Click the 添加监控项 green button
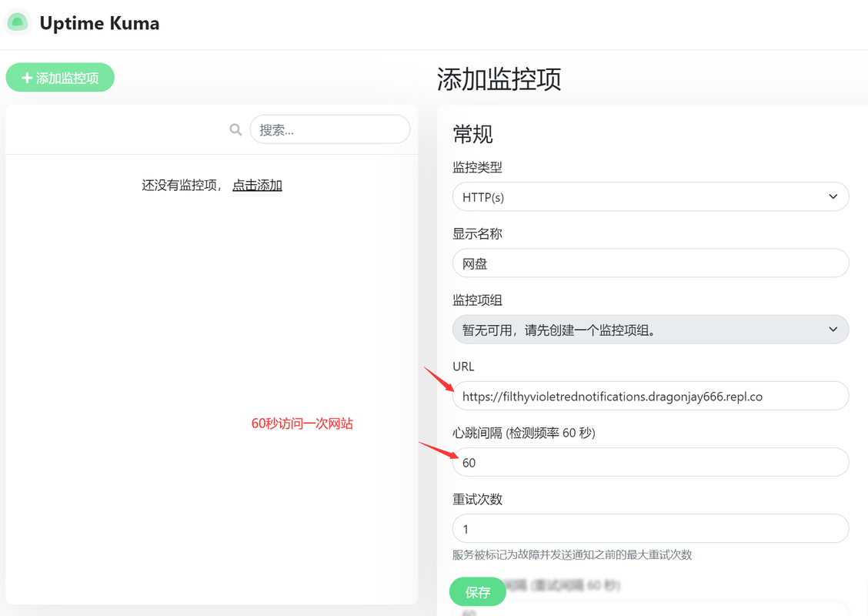Screen dimensions: 868x616 60,78
